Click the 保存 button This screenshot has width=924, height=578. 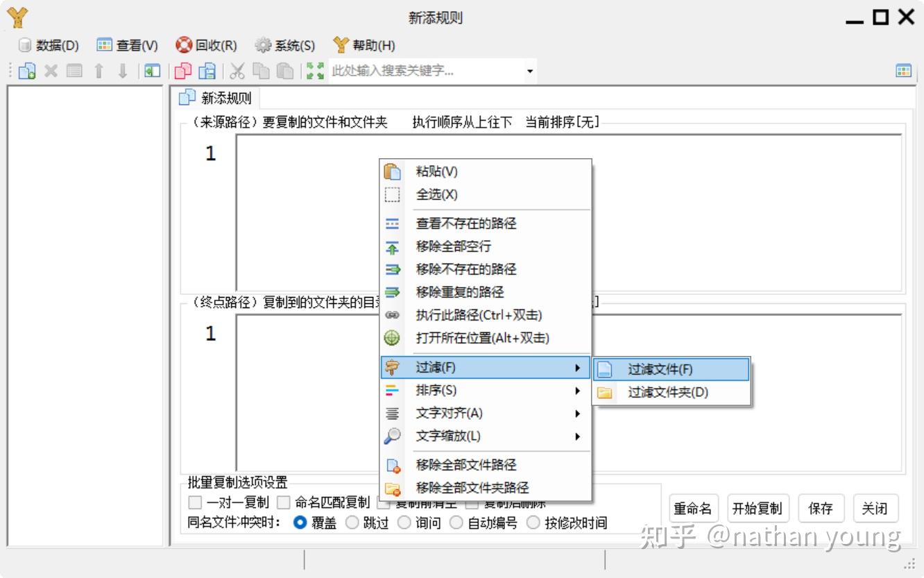(x=821, y=509)
